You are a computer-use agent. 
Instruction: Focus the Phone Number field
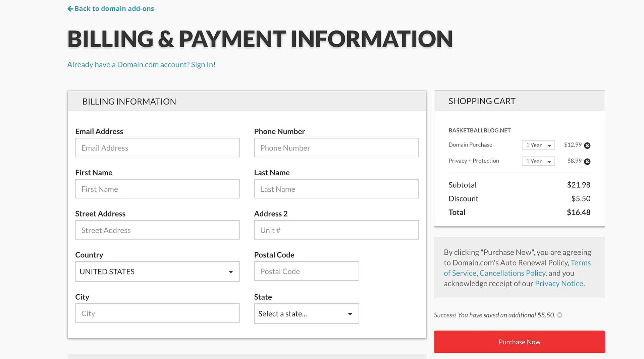[x=336, y=148]
